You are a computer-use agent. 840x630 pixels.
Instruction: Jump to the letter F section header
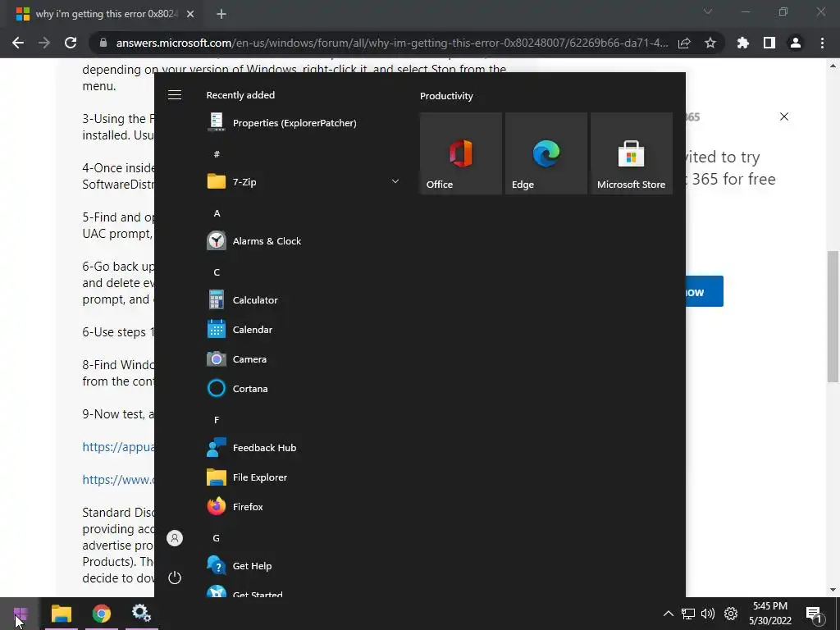(x=217, y=420)
